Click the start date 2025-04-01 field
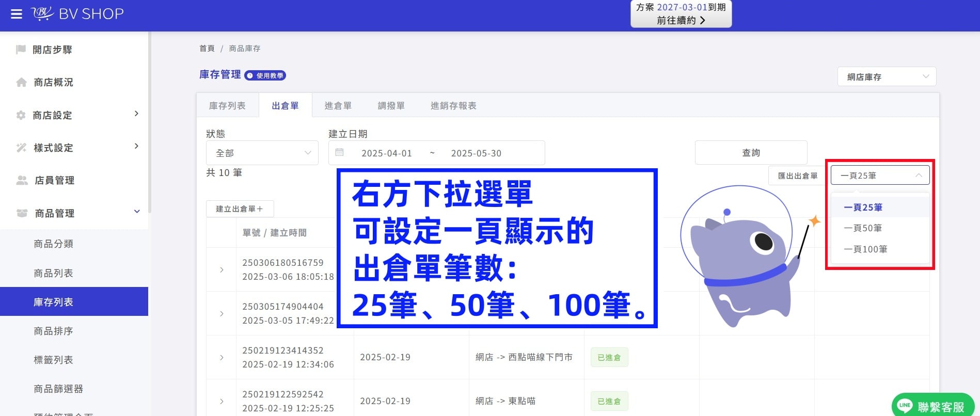Image resolution: width=980 pixels, height=416 pixels. 387,153
